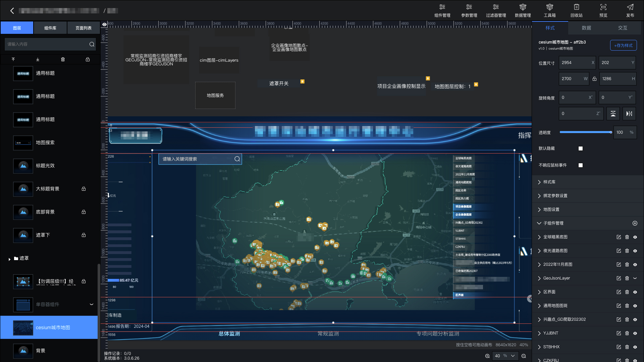The height and width of the screenshot is (362, 644).
Task: Edit the 区界面 sub-component
Action: coord(619,292)
